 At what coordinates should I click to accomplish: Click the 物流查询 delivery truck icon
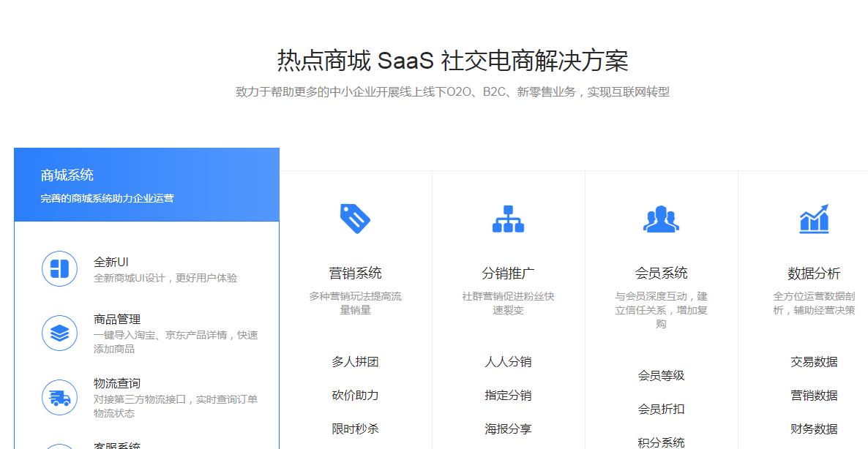pos(60,398)
